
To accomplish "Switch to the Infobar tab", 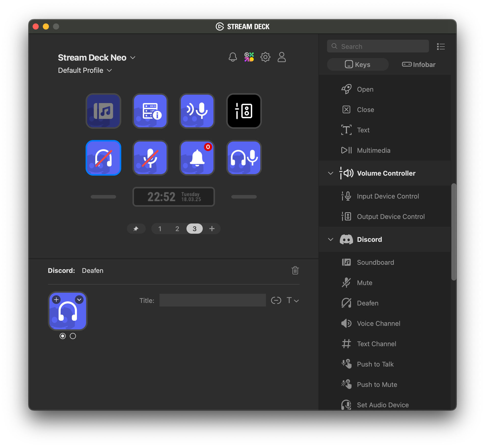I will [x=419, y=64].
